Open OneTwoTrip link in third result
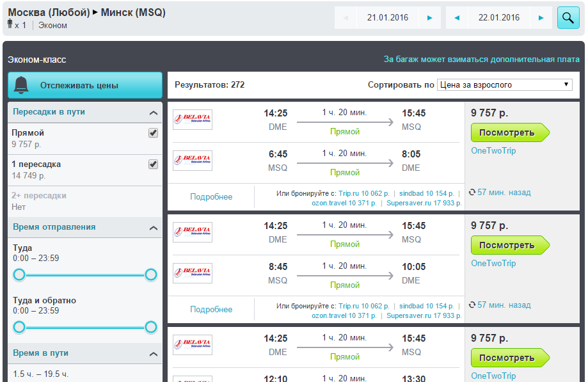The width and height of the screenshot is (588, 382). [x=493, y=376]
